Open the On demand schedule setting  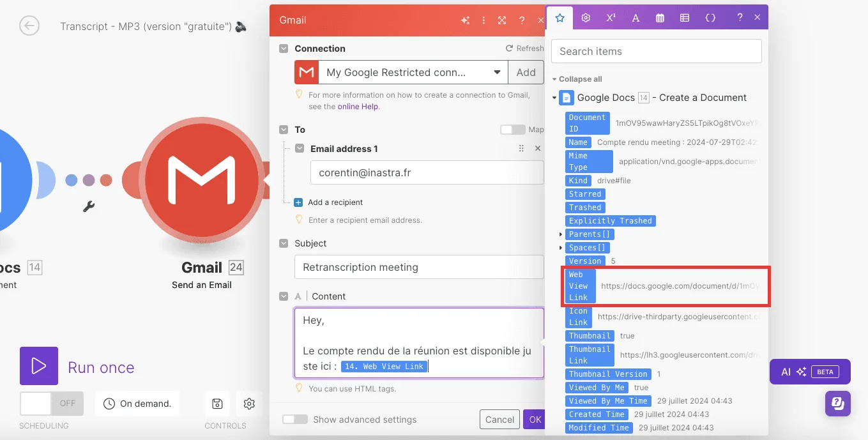tap(137, 404)
